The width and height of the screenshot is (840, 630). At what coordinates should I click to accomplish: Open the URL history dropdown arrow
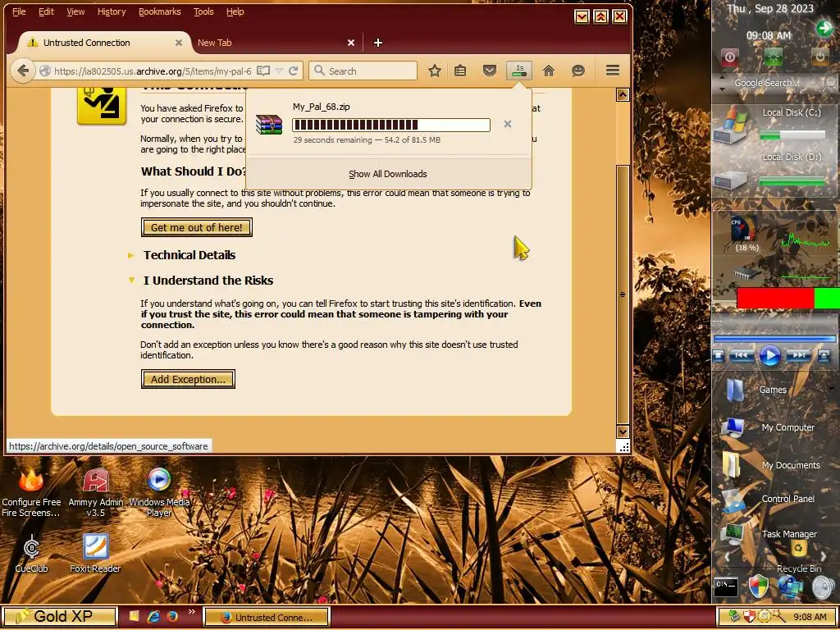(x=279, y=71)
